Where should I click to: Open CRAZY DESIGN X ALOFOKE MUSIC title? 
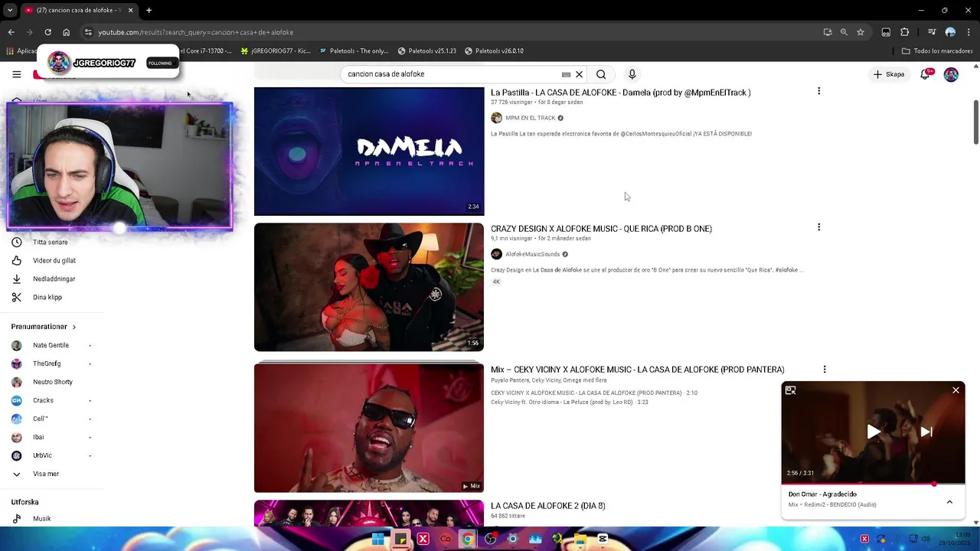pyautogui.click(x=601, y=229)
